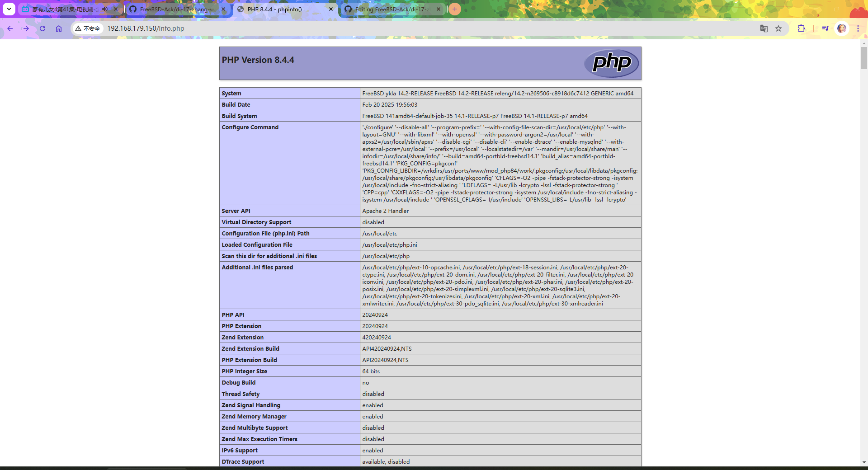Open the Chrome profile avatar

[x=842, y=28]
